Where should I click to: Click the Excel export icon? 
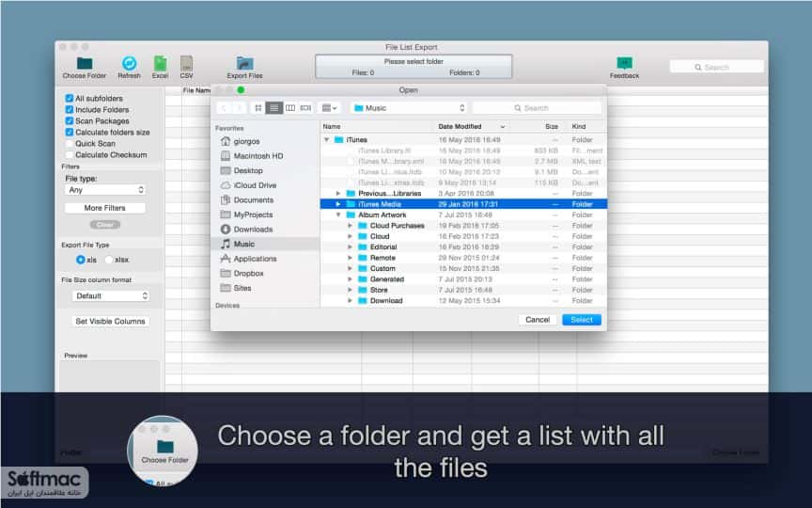coord(160,64)
